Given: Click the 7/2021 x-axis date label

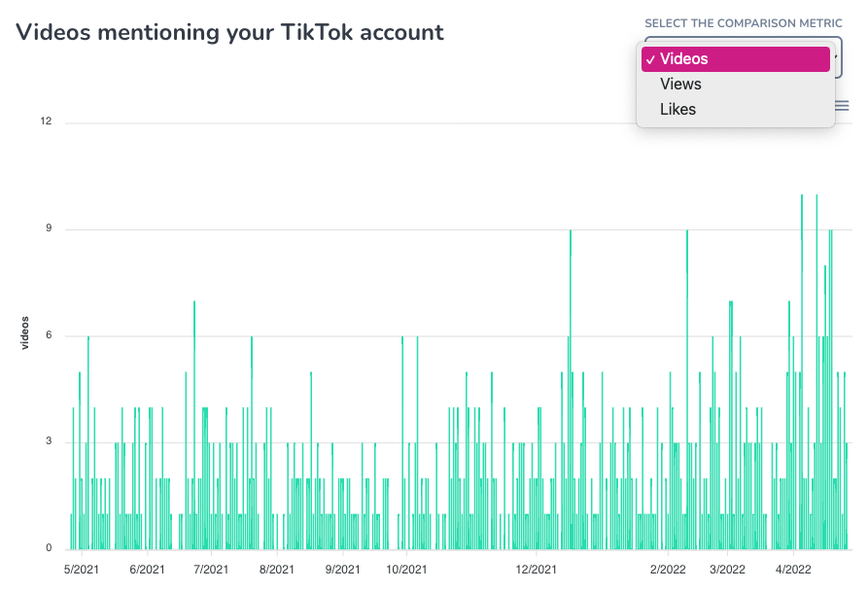Looking at the screenshot, I should (211, 570).
